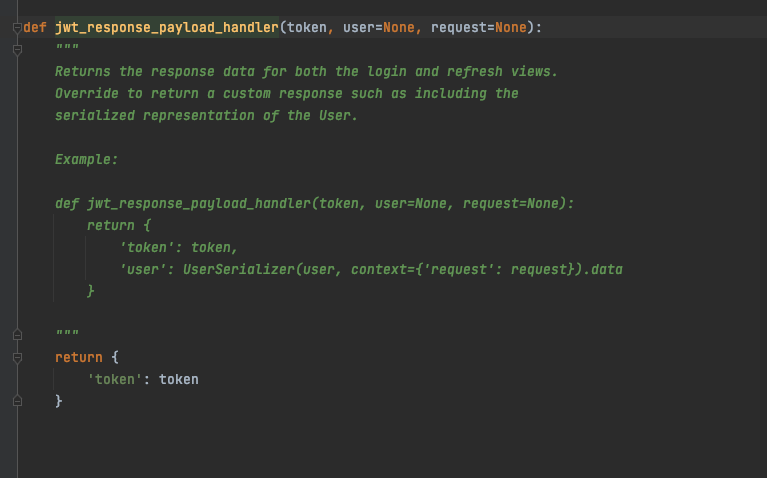
Task: Place cursor on opening docstring triple quotes
Action: [x=67, y=50]
